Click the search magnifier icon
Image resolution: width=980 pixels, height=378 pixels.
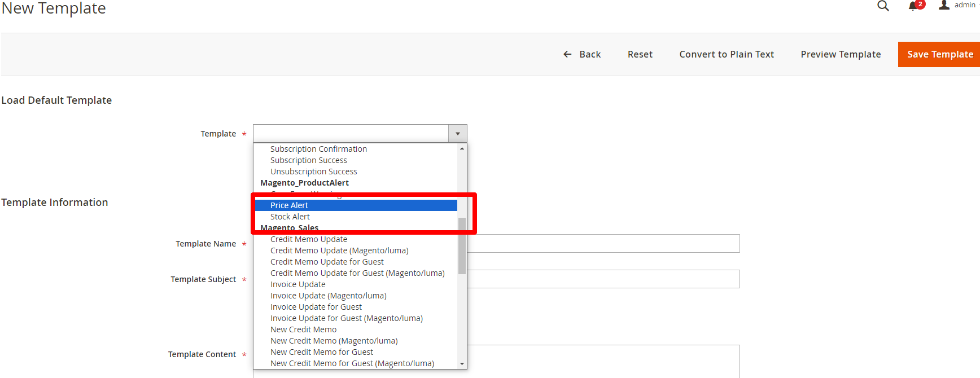(883, 6)
